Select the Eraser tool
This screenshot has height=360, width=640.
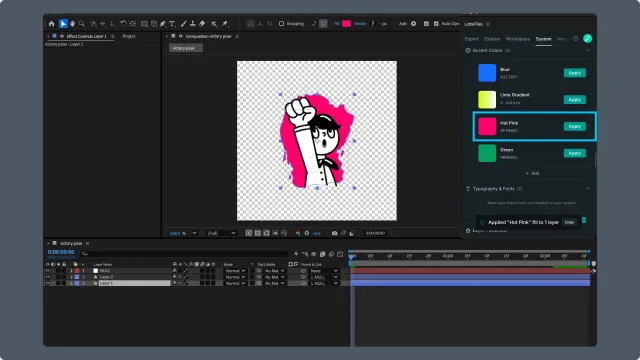(202, 24)
